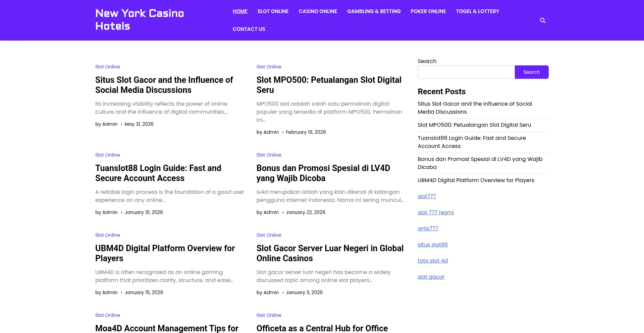Follow the slot777 sidebar link
This screenshot has width=644, height=333.
[427, 197]
